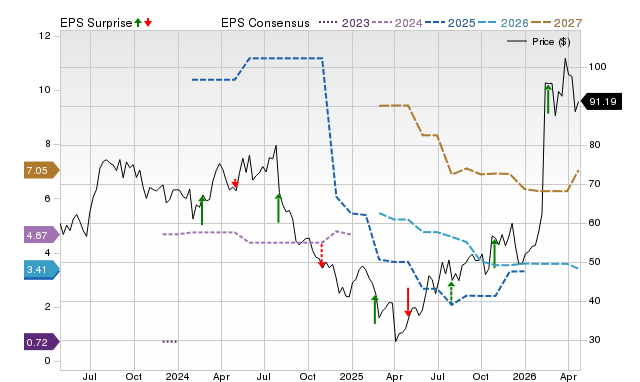Click the green surprise arrow at the price spike near 2026

(548, 99)
